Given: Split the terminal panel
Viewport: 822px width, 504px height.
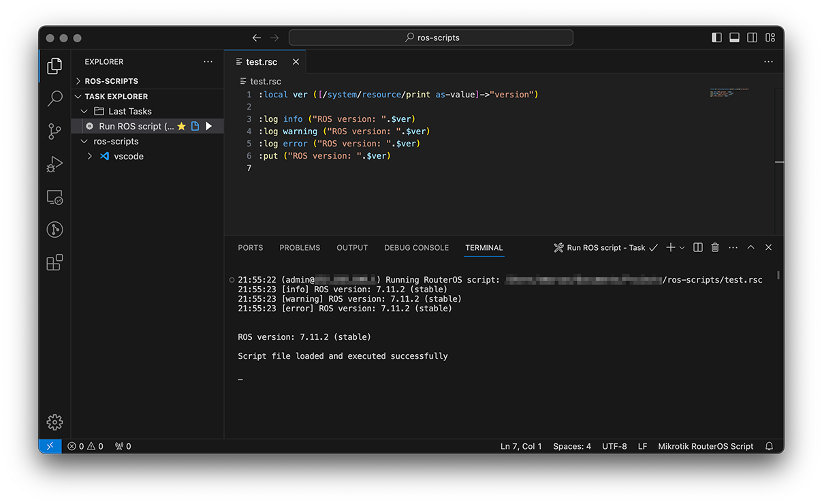Looking at the screenshot, I should (x=698, y=247).
